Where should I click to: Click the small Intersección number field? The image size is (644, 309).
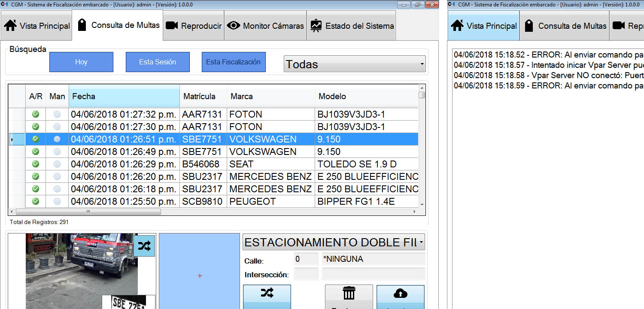click(306, 274)
